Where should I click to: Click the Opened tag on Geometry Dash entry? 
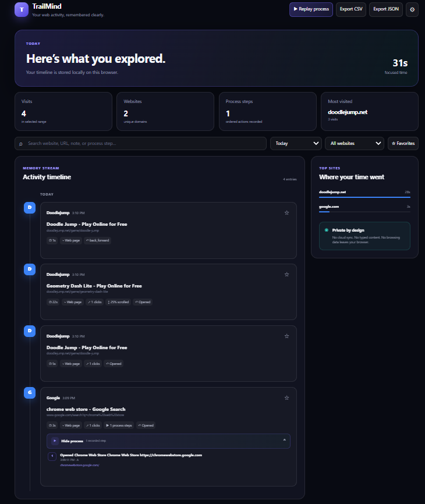(143, 302)
